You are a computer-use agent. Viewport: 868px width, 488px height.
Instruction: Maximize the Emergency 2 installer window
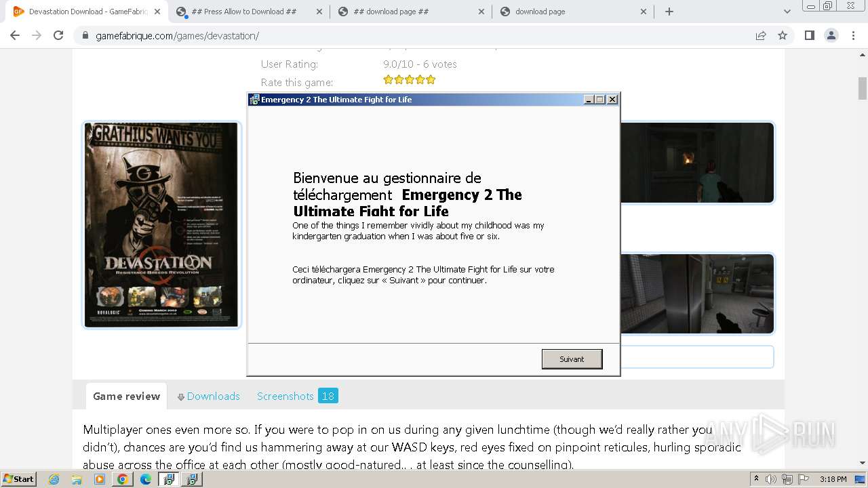tap(600, 100)
